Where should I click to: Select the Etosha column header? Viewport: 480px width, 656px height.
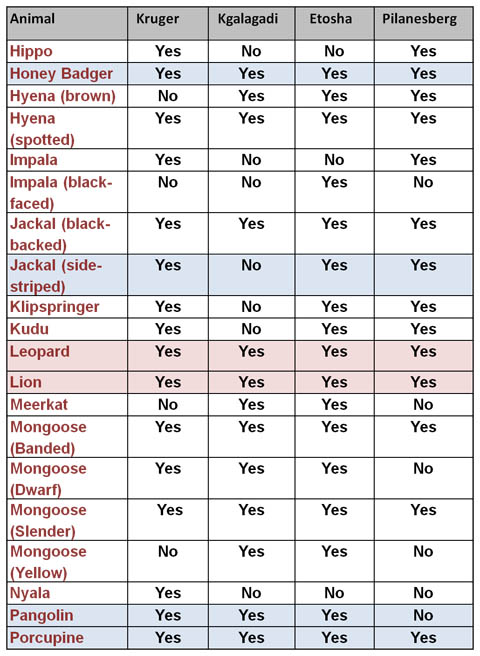(331, 19)
